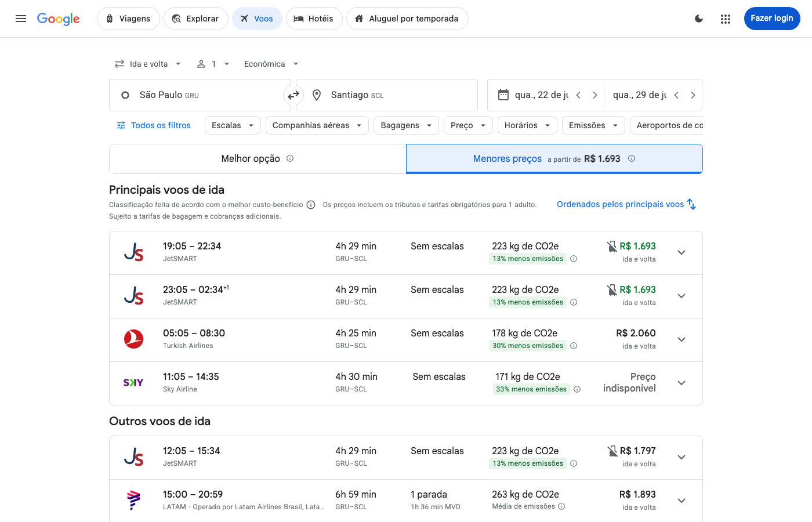Show info about Menores preços
This screenshot has height=522, width=812.
[x=632, y=158]
